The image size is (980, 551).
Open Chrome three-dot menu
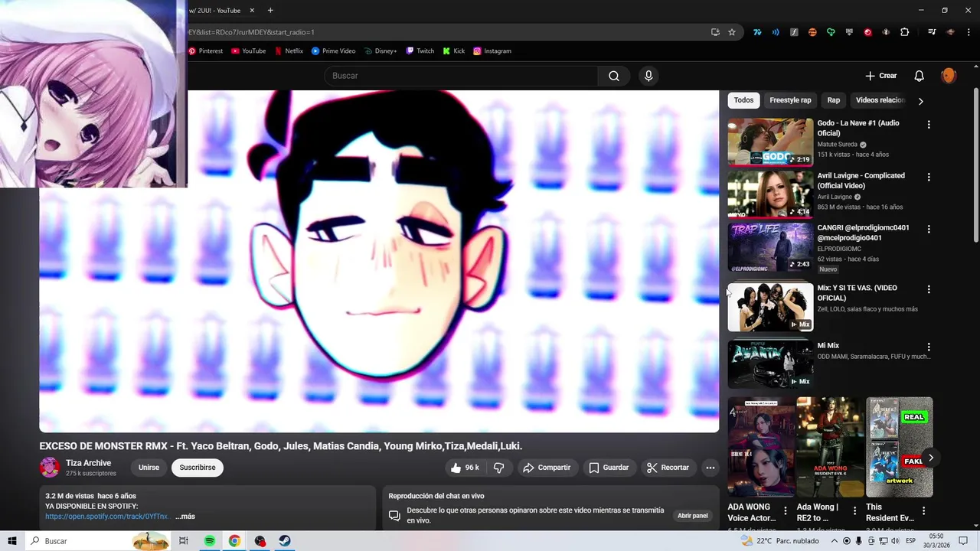(x=969, y=32)
